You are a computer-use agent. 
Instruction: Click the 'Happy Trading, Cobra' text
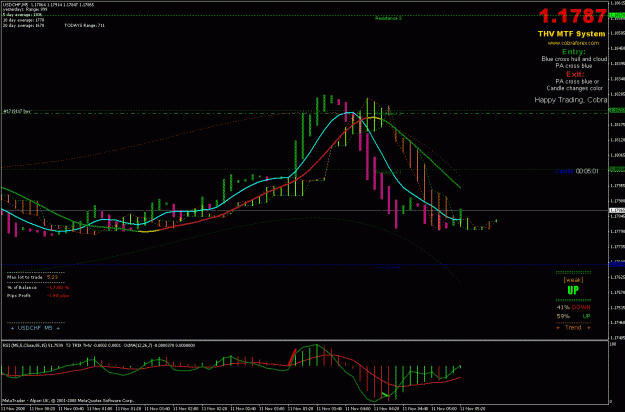[571, 100]
